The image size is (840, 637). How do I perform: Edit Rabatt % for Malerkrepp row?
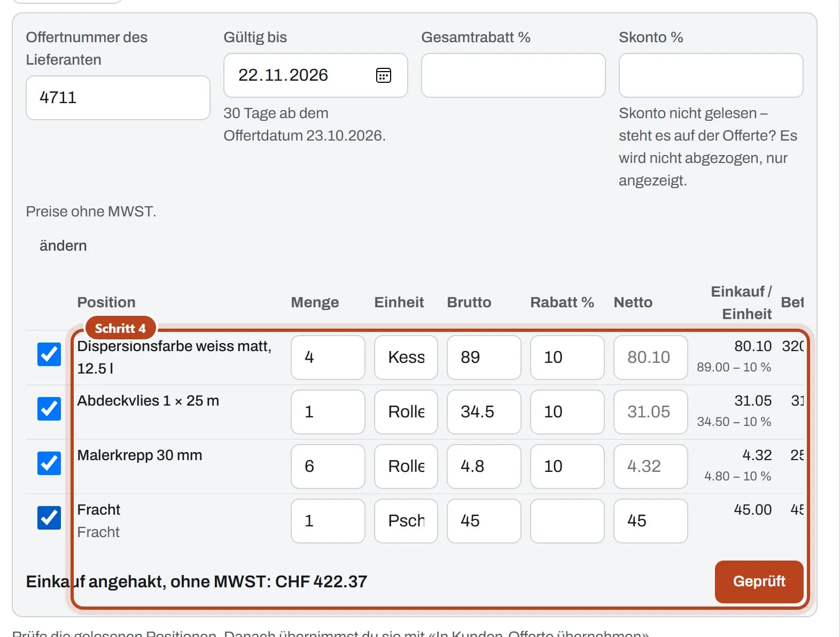point(567,467)
